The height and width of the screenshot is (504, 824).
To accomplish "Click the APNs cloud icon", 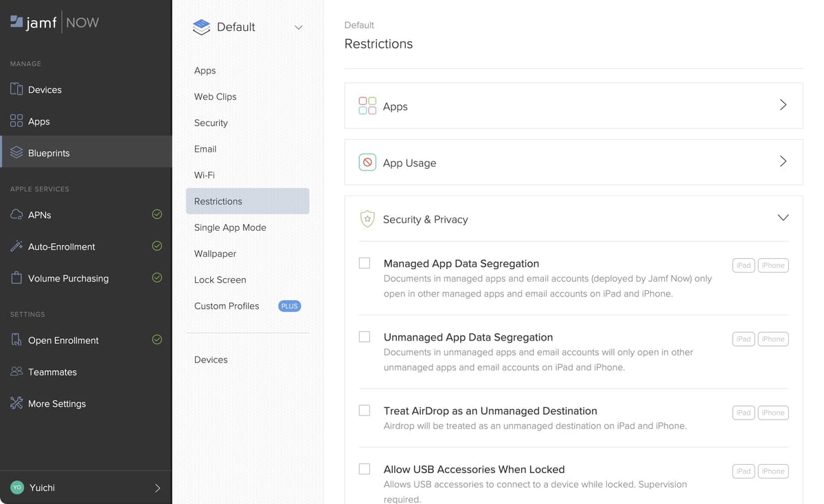I will 16,214.
